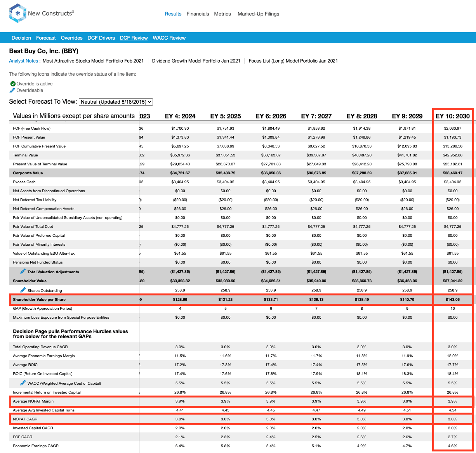Screen dimensions: 476x453
Task: Open the Financials top navigation tab
Action: click(x=198, y=14)
